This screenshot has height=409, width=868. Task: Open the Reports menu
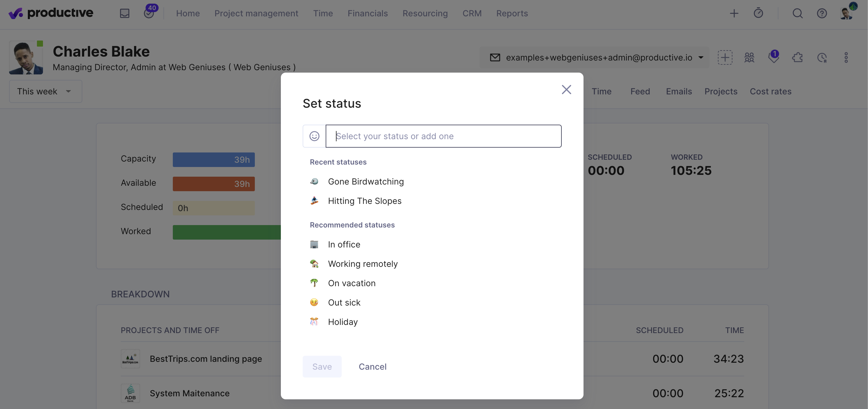512,14
